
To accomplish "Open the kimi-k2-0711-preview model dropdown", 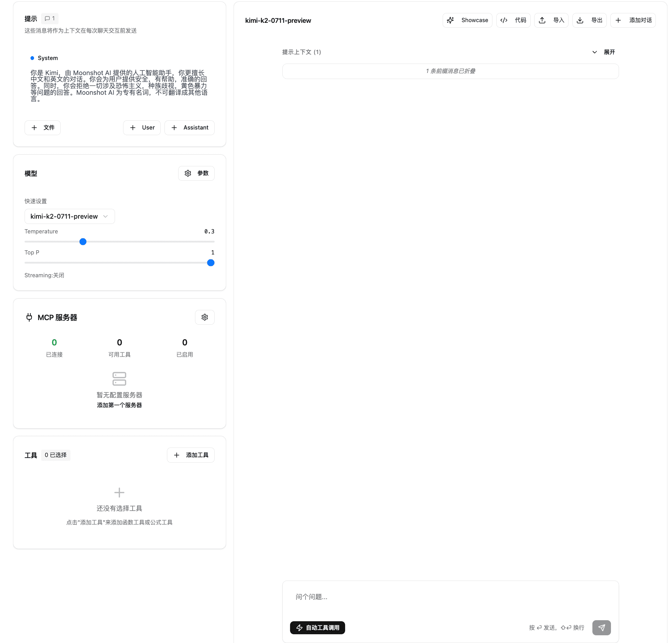I will pyautogui.click(x=69, y=217).
